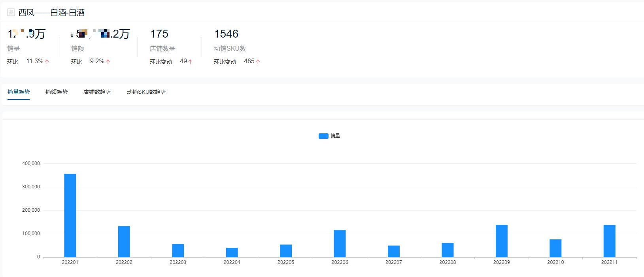
Task: Click the 202201 x-axis label
Action: (x=70, y=262)
